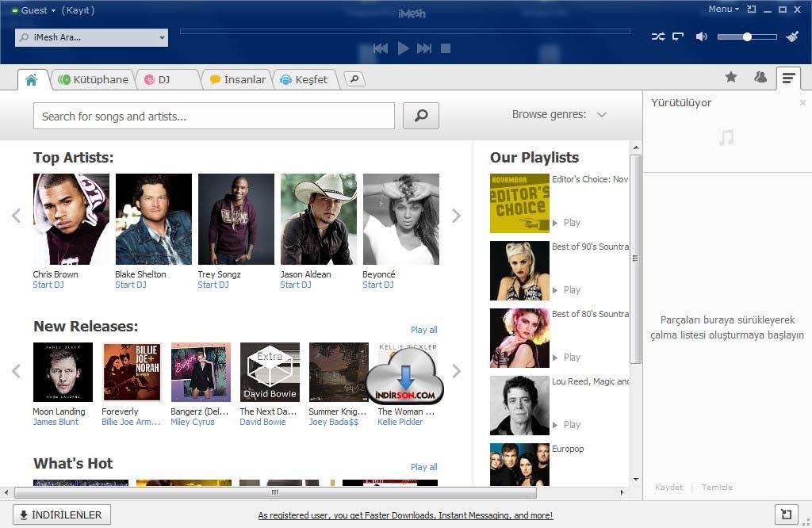Mute the volume speaker icon

point(701,36)
